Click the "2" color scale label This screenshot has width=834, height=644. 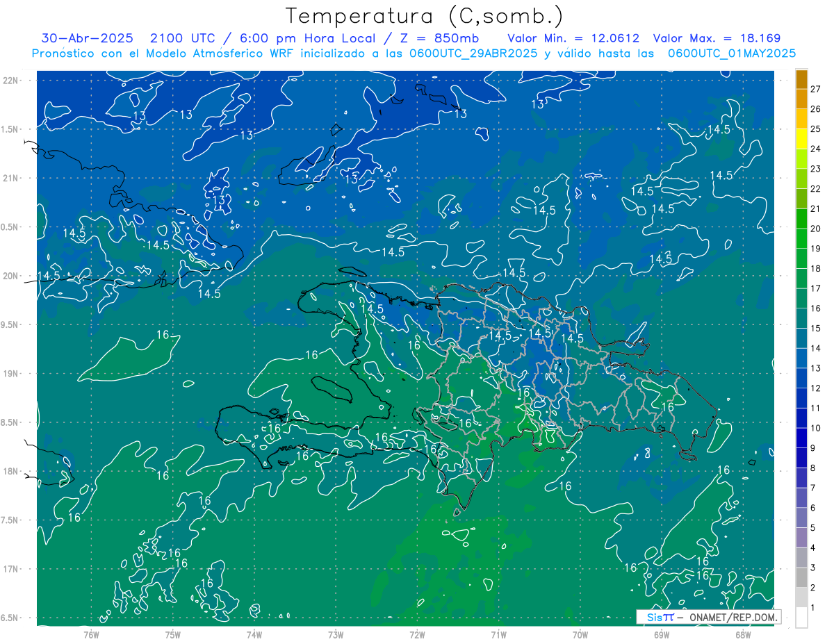(x=812, y=588)
